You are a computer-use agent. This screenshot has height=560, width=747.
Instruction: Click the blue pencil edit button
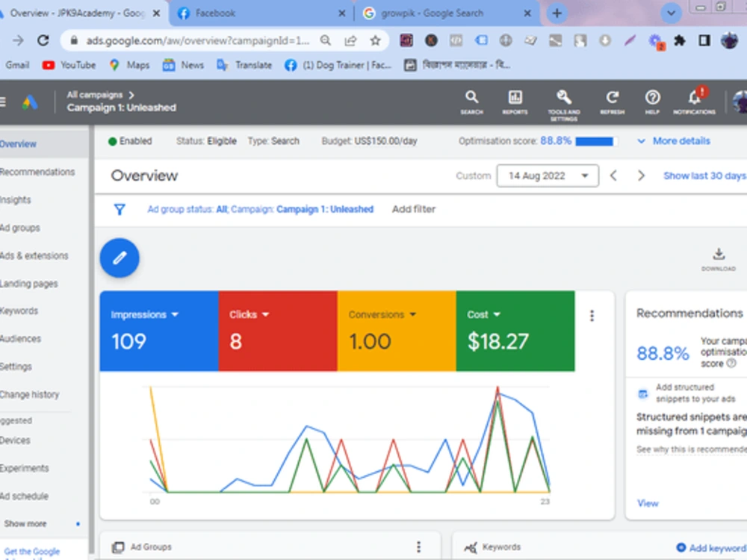point(120,258)
